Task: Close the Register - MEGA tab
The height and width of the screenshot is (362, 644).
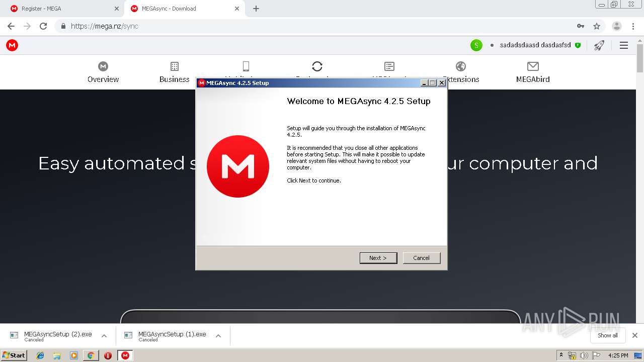Action: pyautogui.click(x=117, y=9)
